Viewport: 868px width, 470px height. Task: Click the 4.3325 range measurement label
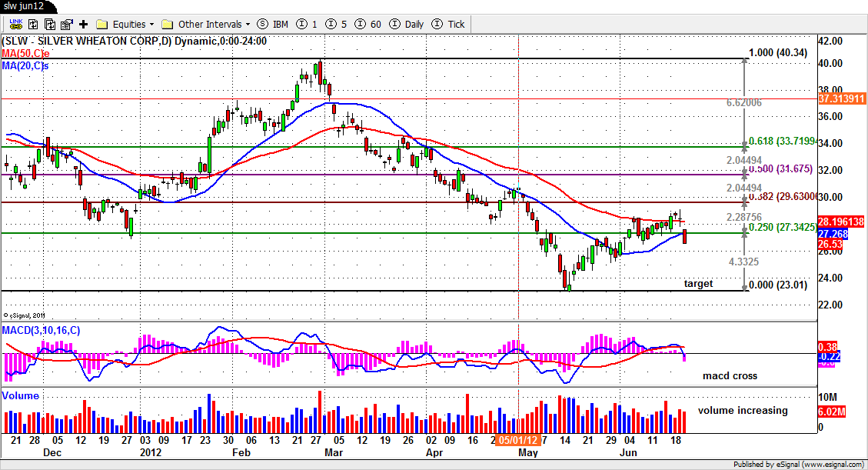743,262
